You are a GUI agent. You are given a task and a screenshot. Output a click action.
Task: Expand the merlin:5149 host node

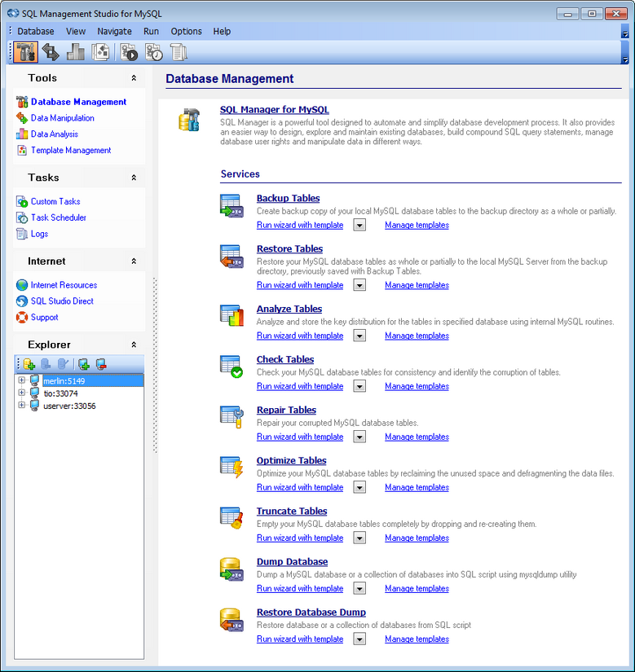[21, 380]
